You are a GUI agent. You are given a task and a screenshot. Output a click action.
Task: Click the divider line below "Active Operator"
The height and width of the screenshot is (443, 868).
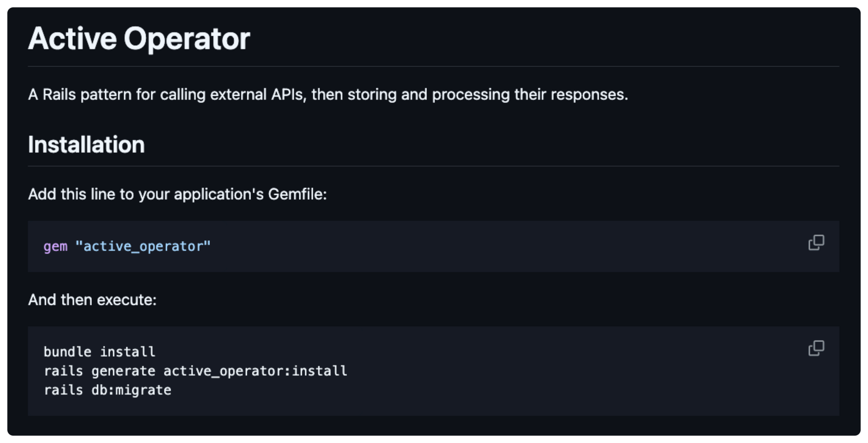[434, 67]
